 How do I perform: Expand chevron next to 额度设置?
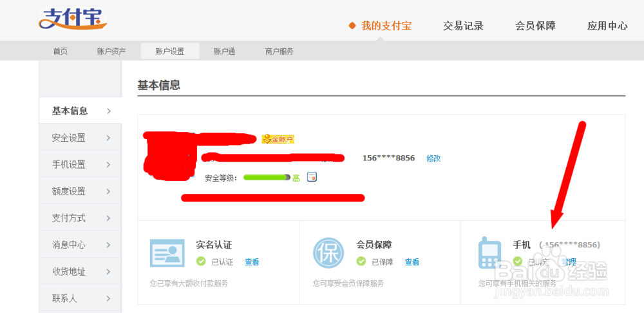pos(109,191)
